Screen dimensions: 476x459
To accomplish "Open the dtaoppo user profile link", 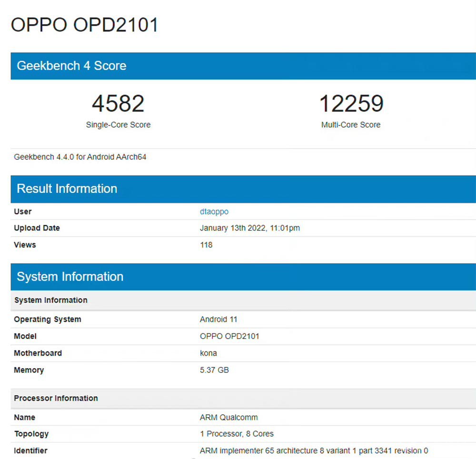I will [x=214, y=211].
